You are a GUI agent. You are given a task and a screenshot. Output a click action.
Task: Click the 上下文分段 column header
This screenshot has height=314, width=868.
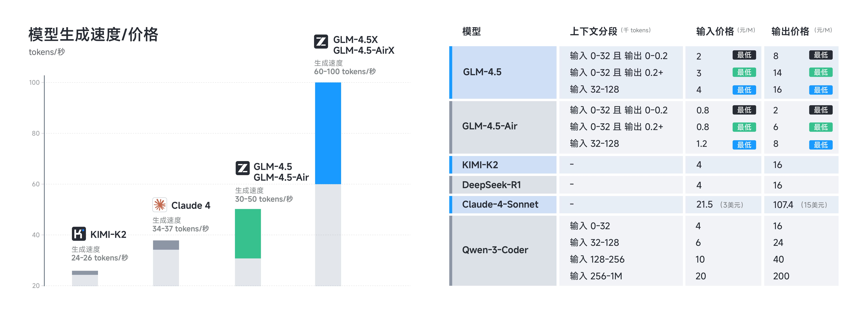click(593, 31)
